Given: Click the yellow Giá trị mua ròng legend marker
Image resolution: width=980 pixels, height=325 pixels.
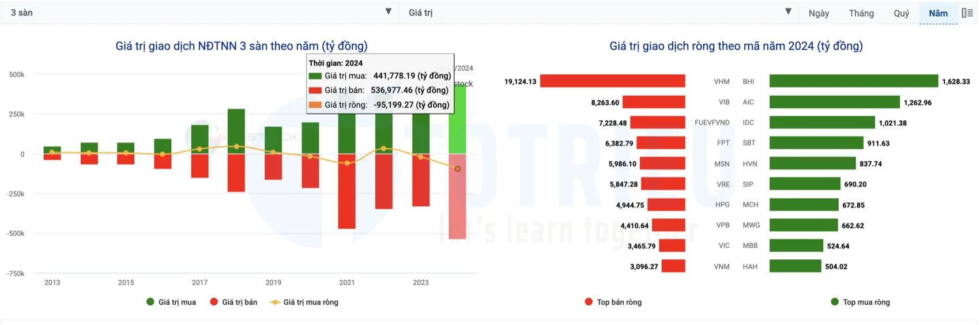Looking at the screenshot, I should click(x=275, y=302).
